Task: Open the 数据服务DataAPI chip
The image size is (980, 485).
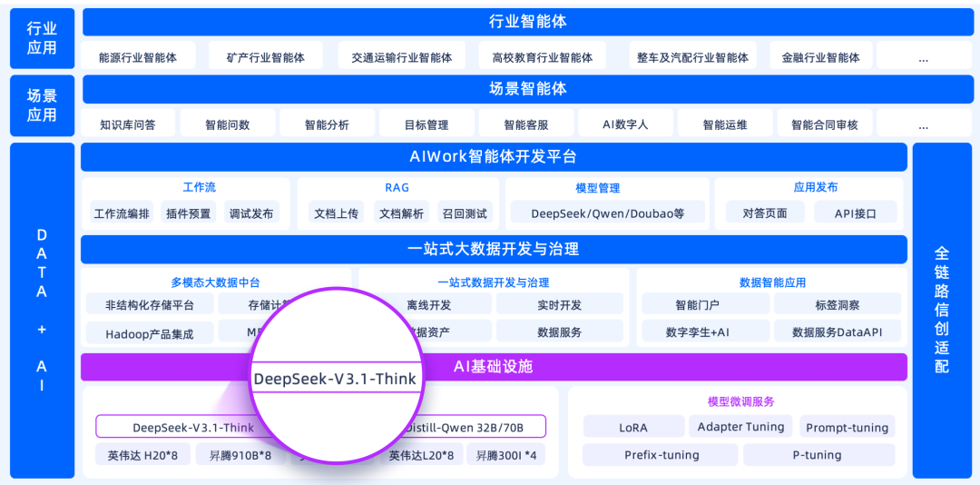Action: click(838, 332)
